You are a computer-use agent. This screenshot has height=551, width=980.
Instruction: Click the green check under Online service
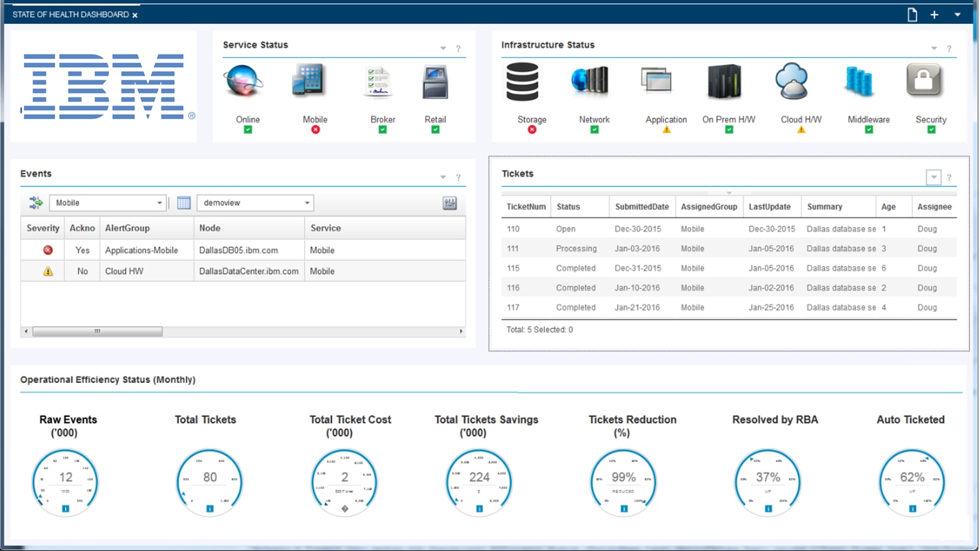click(x=247, y=129)
